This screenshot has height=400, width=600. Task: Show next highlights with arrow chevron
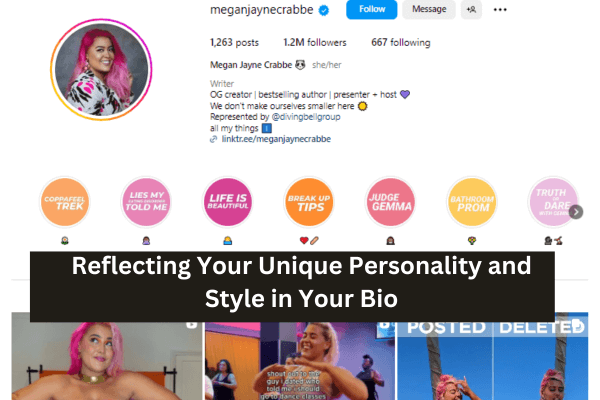[576, 212]
